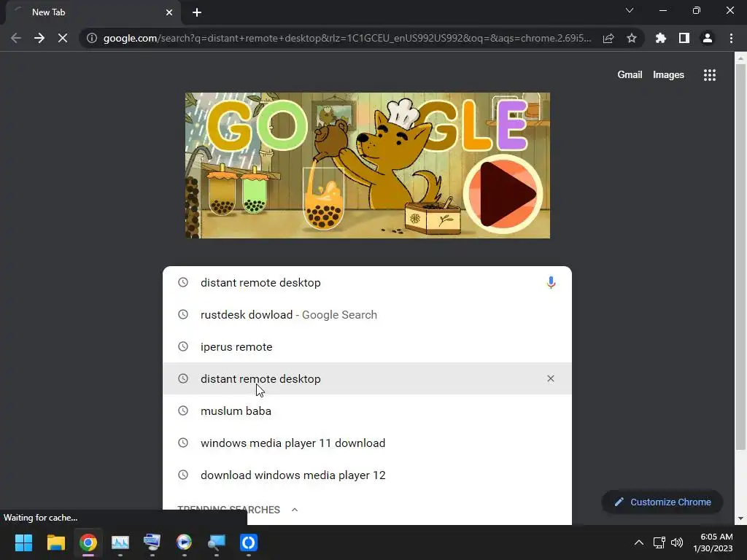
Task: Show hidden system tray icons
Action: (x=639, y=542)
